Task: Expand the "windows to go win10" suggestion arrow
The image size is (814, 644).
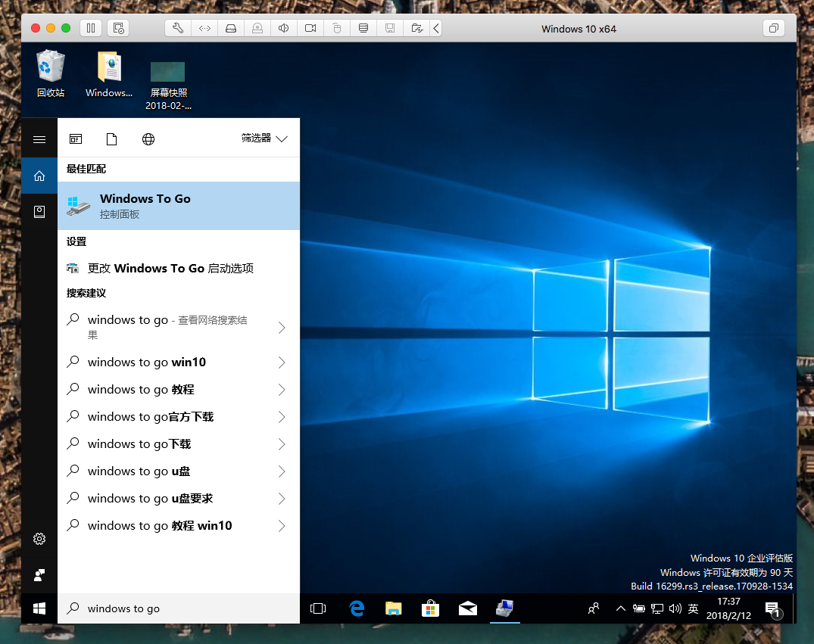Action: click(282, 362)
